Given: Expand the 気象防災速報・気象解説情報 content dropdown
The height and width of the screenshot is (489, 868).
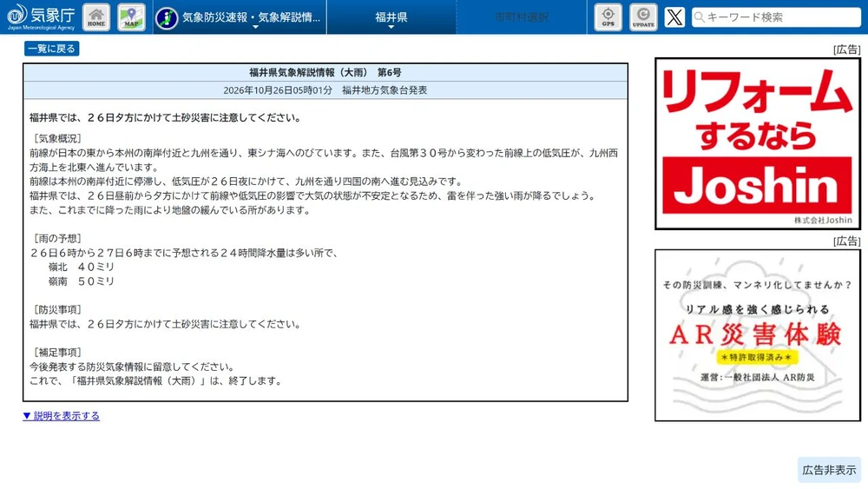Looking at the screenshot, I should click(240, 17).
